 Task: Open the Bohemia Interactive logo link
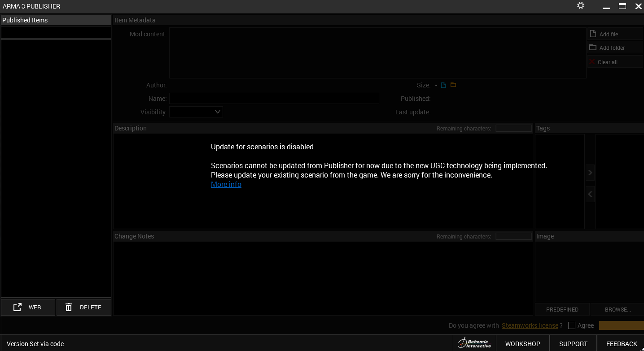474,343
